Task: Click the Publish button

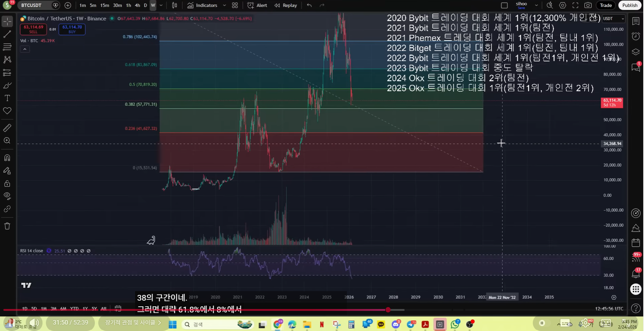Action: click(630, 5)
